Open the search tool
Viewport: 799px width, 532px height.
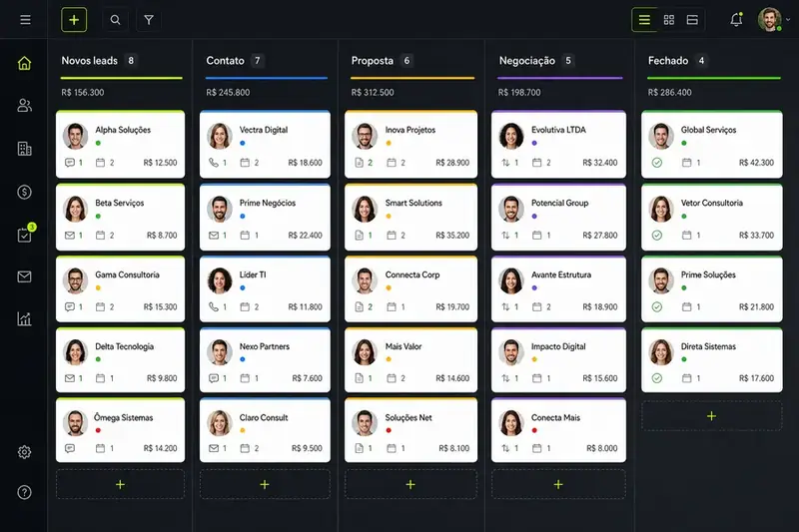tap(115, 20)
